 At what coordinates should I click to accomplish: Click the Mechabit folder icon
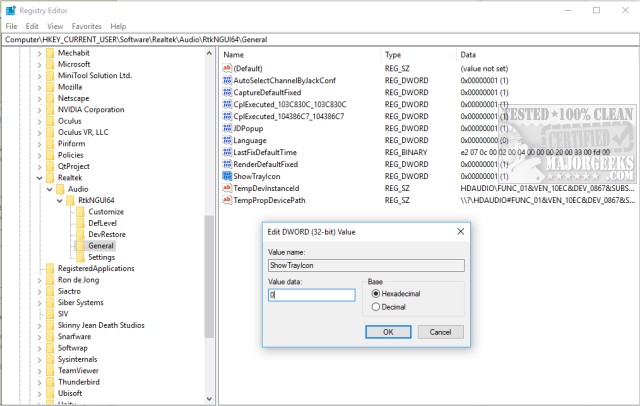[x=50, y=53]
